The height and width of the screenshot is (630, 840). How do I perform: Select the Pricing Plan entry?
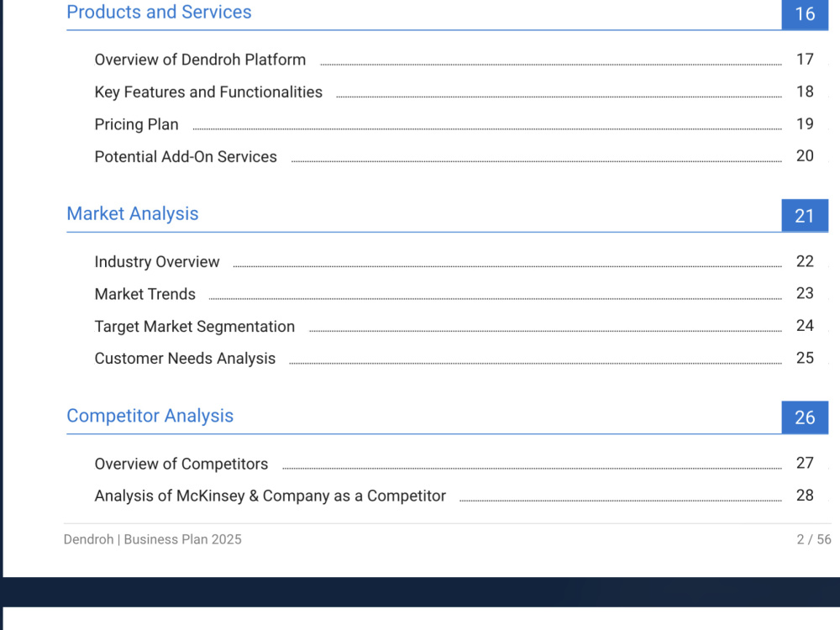click(x=137, y=124)
